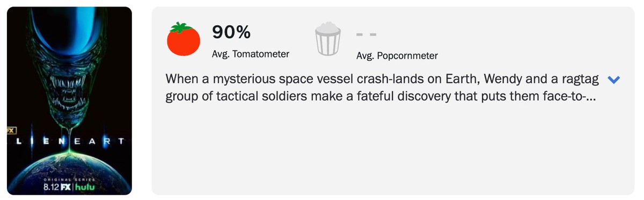Expand the synopsis with the blue chevron
Image resolution: width=644 pixels, height=200 pixels.
[x=614, y=80]
